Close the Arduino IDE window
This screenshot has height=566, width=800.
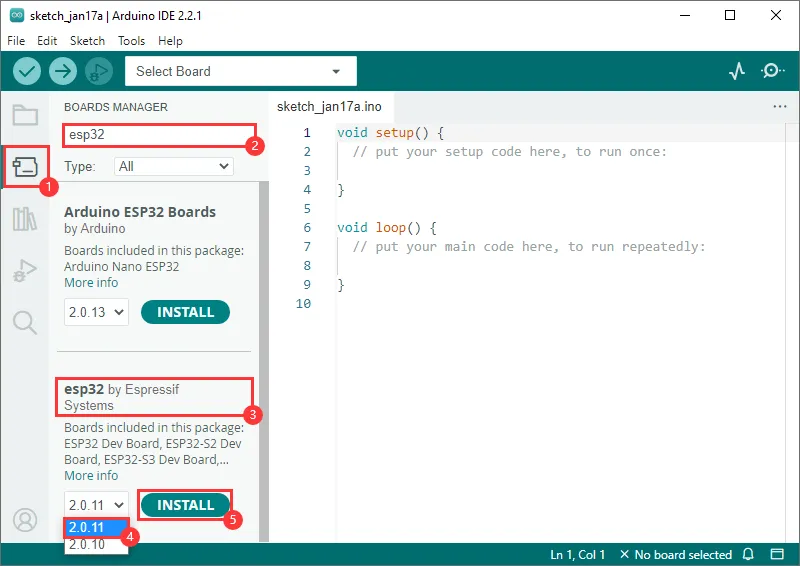coord(776,15)
